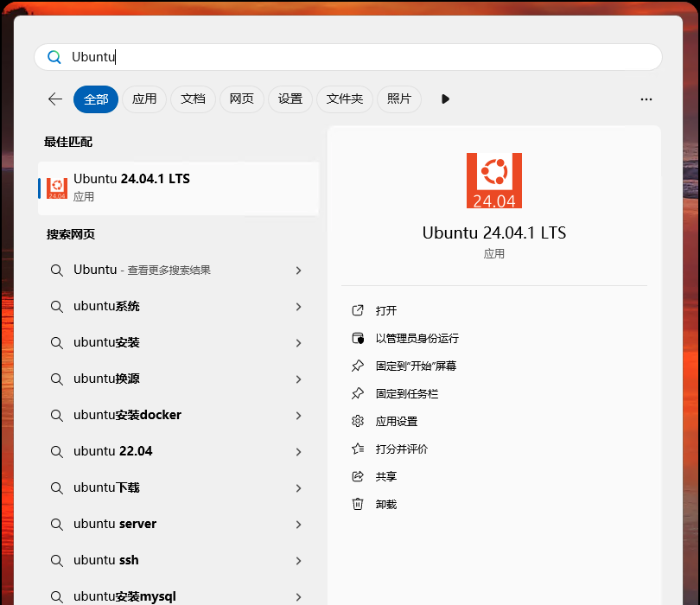Switch to the 文档 filter tab
The height and width of the screenshot is (605, 700).
click(193, 99)
